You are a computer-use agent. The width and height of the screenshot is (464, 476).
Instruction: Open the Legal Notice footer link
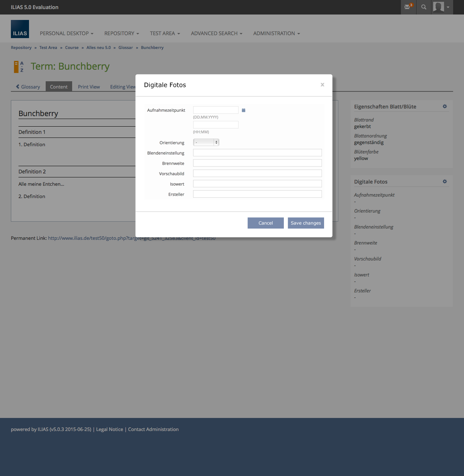(109, 429)
